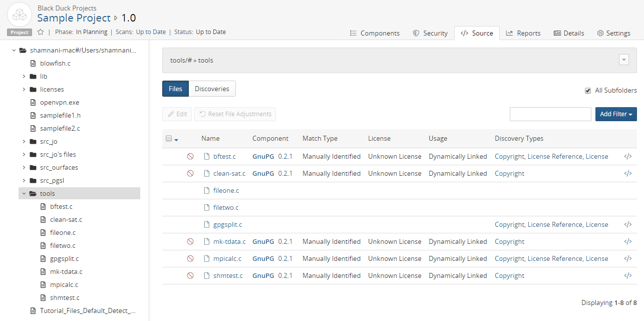Click the favorite star icon beside Project badge
This screenshot has height=321, width=644.
(x=41, y=32)
